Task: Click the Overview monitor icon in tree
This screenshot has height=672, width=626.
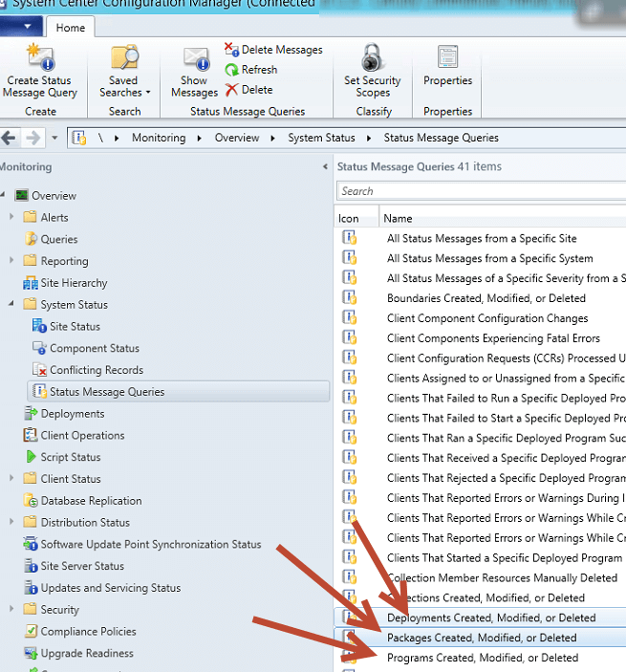Action: (21, 195)
